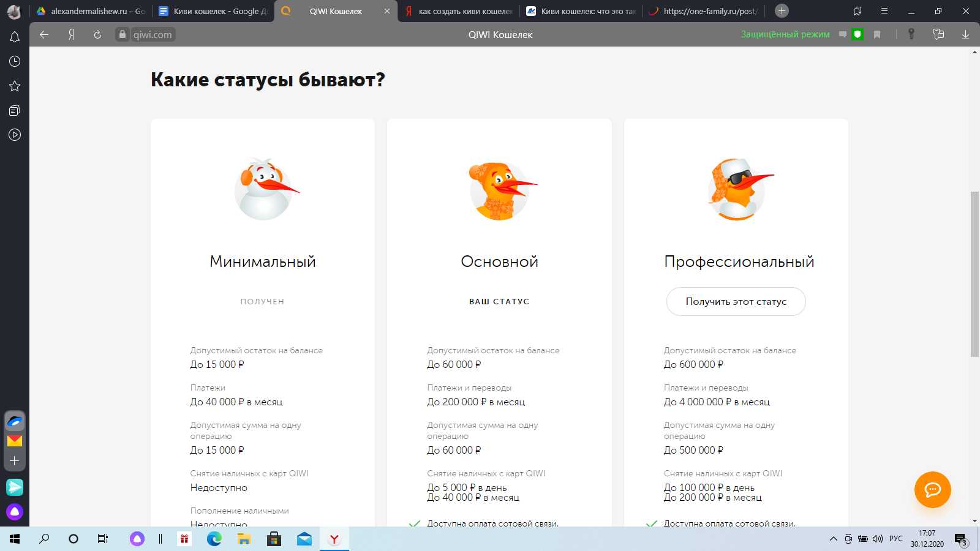Viewport: 980px width, 551px height.
Task: Open browsing history clock icon
Action: tap(15, 61)
